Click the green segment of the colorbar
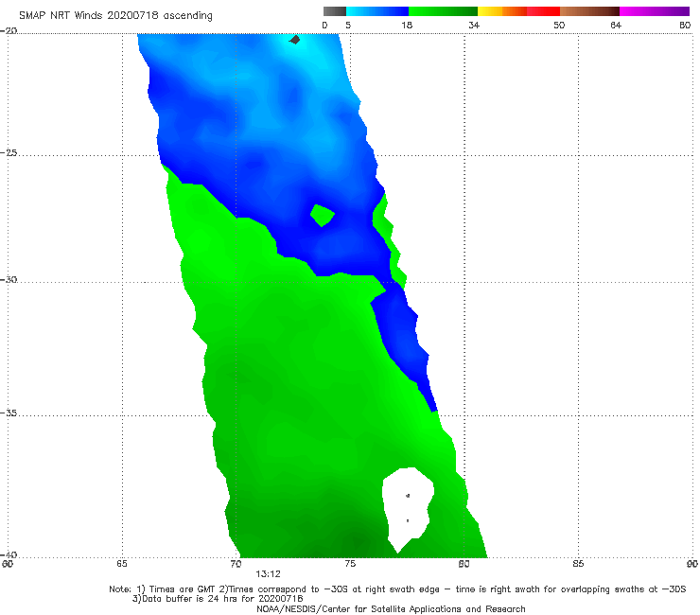The height and width of the screenshot is (615, 700). point(443,11)
